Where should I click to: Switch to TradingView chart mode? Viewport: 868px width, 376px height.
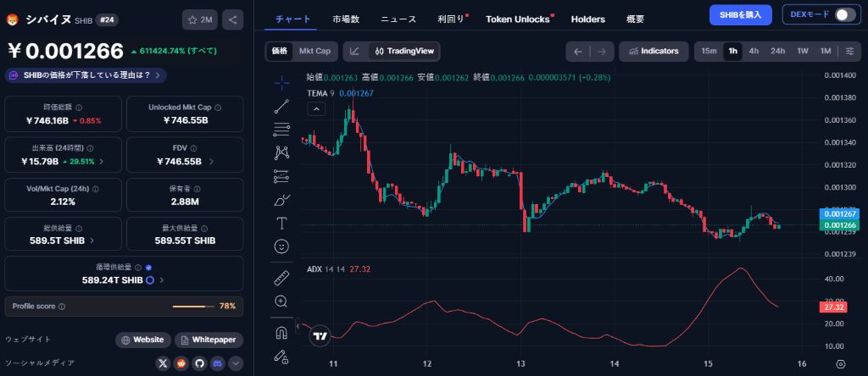point(404,52)
